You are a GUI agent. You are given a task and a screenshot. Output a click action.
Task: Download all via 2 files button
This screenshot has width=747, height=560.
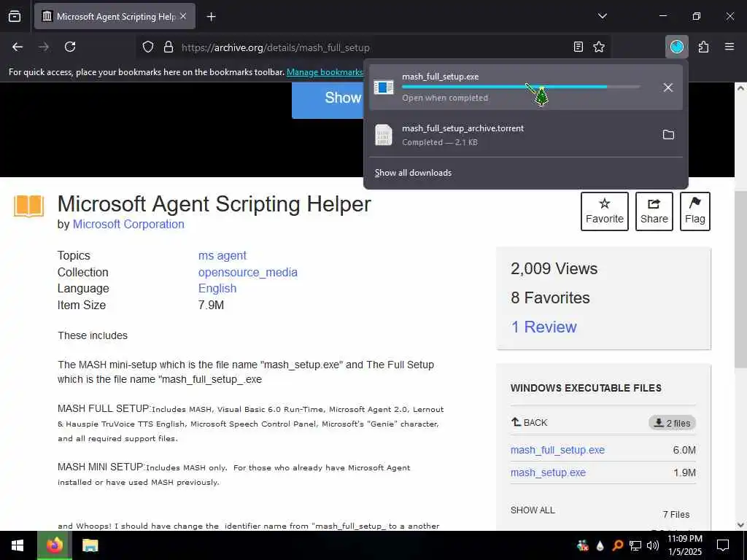[x=672, y=423]
